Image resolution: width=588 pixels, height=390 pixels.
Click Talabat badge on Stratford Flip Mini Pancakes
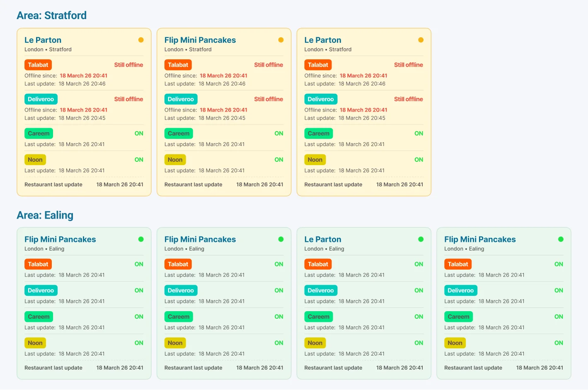178,65
